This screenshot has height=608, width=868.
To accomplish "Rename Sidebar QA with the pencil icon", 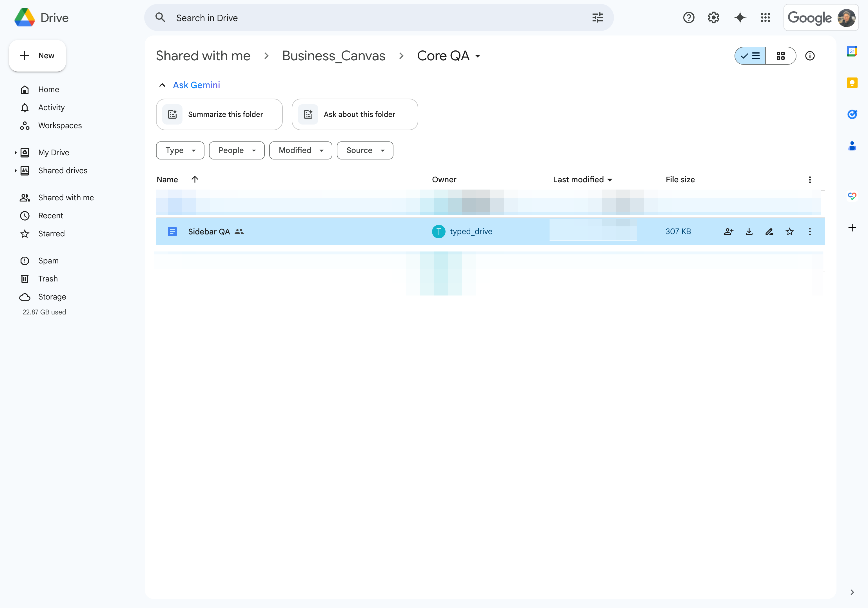I will (x=769, y=232).
